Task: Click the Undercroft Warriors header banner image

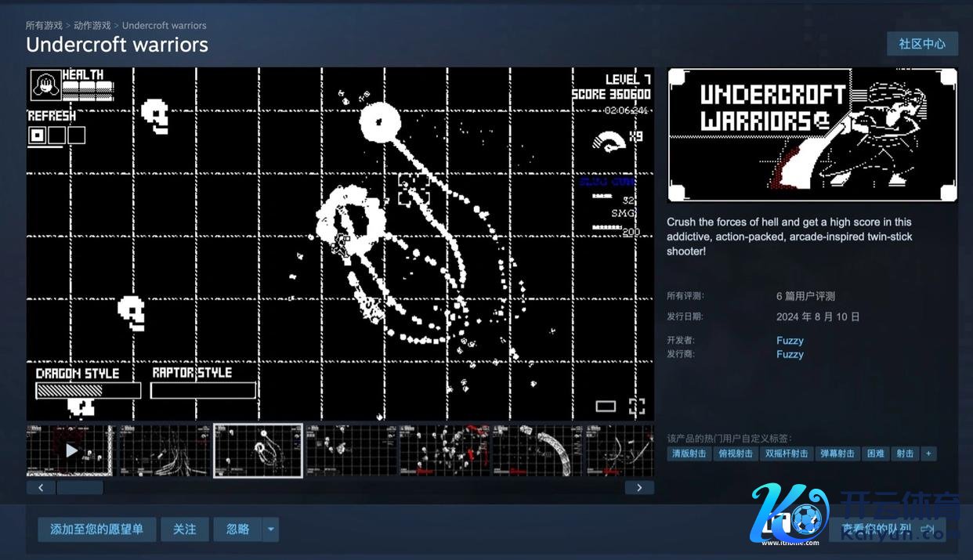Action: point(812,135)
